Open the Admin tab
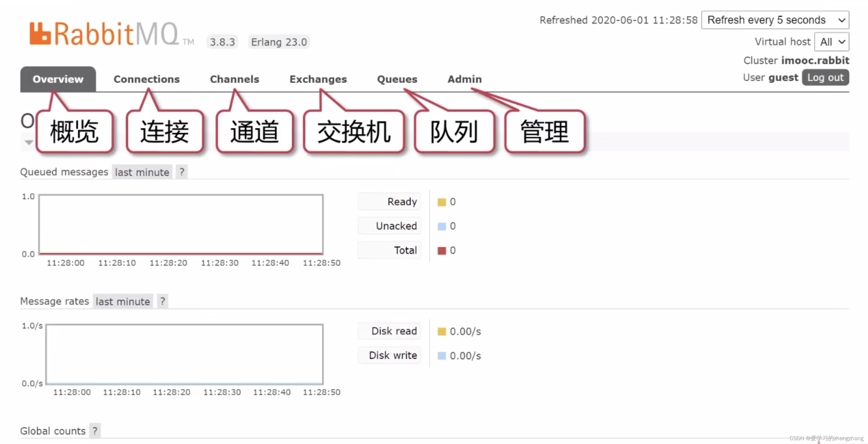Screen dimensions: 868x444 [464, 79]
